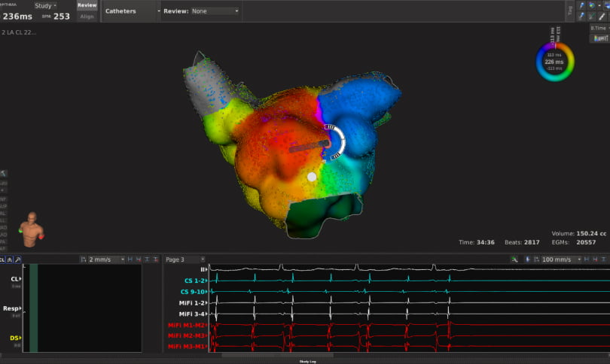Open the 100 mm/s sweep speed dropdown
Image resolution: width=610 pixels, height=364 pixels.
click(x=561, y=259)
